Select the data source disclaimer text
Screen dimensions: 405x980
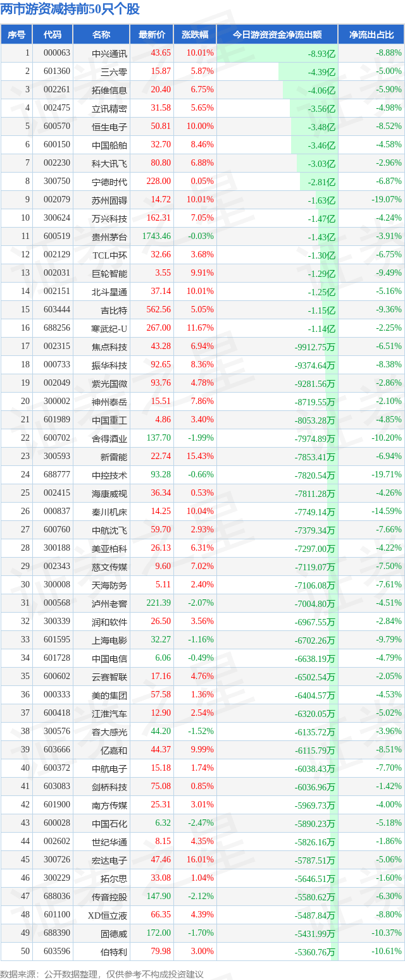pos(103,974)
